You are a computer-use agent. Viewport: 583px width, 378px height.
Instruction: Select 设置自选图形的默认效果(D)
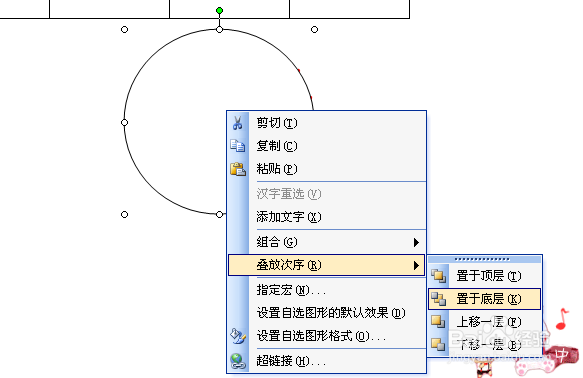326,313
